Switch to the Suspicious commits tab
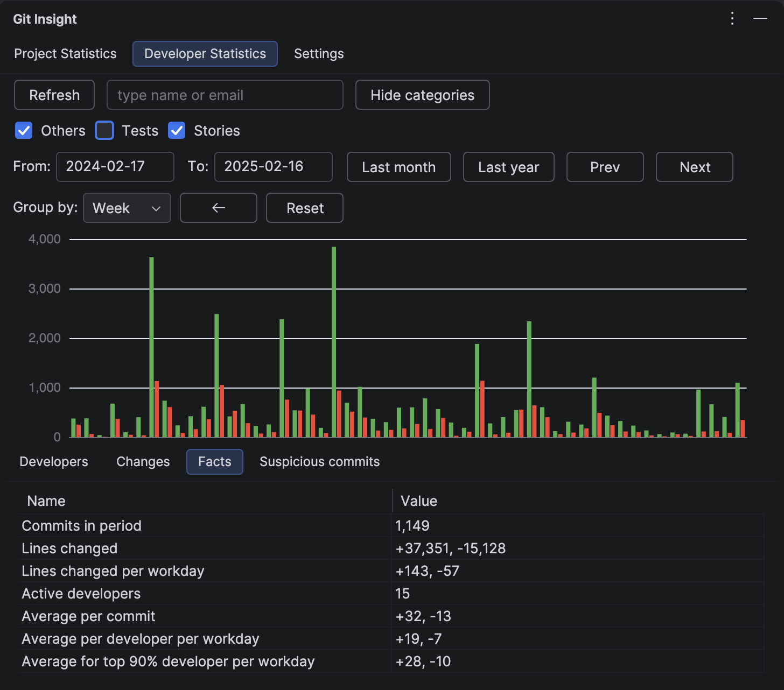 pyautogui.click(x=319, y=461)
